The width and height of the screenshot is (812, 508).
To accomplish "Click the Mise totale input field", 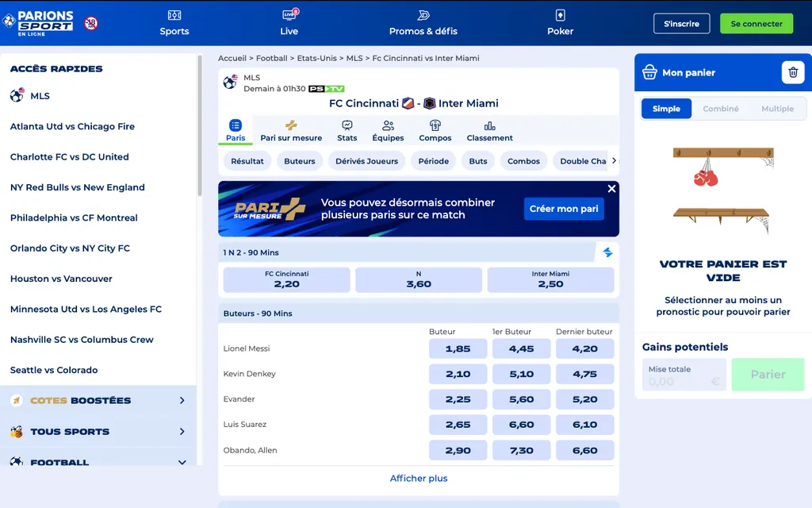I will 683,374.
